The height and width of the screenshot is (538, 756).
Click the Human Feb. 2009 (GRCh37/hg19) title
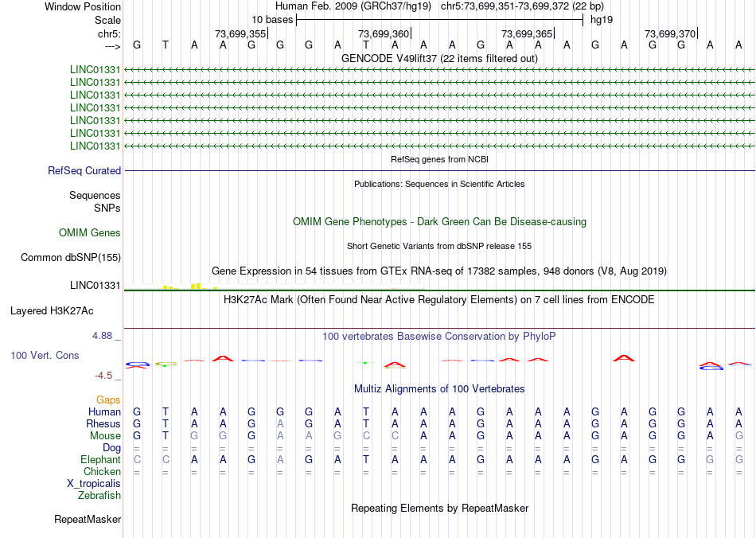pyautogui.click(x=353, y=6)
